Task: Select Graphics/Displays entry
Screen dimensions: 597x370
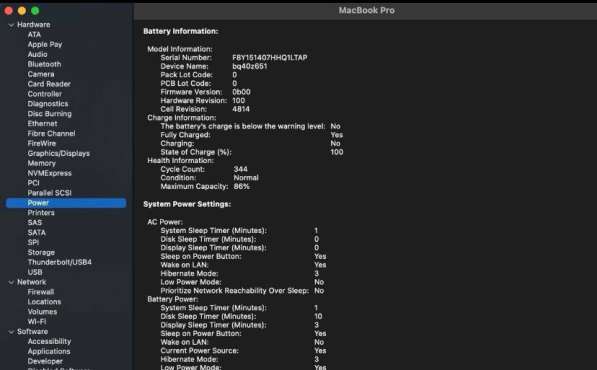Action: (59, 153)
